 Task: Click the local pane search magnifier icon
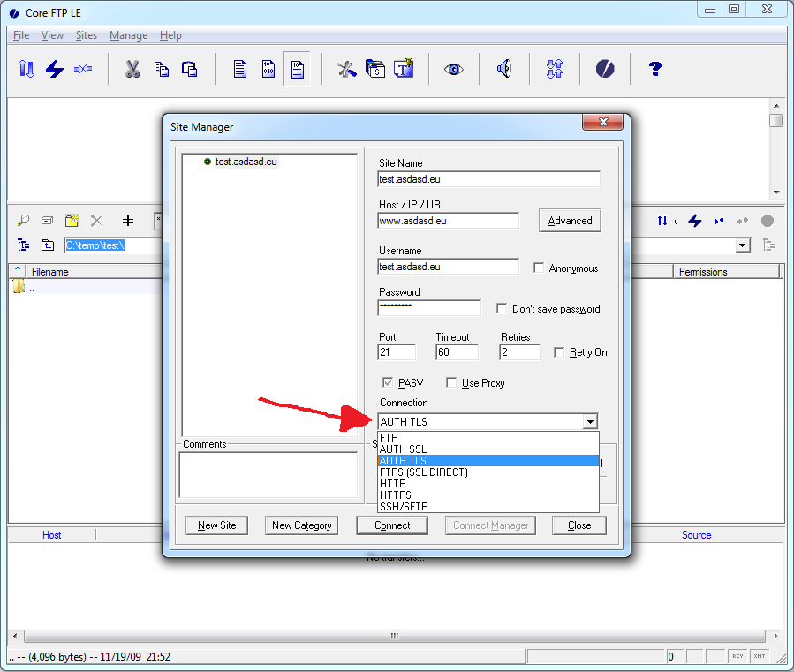point(23,221)
